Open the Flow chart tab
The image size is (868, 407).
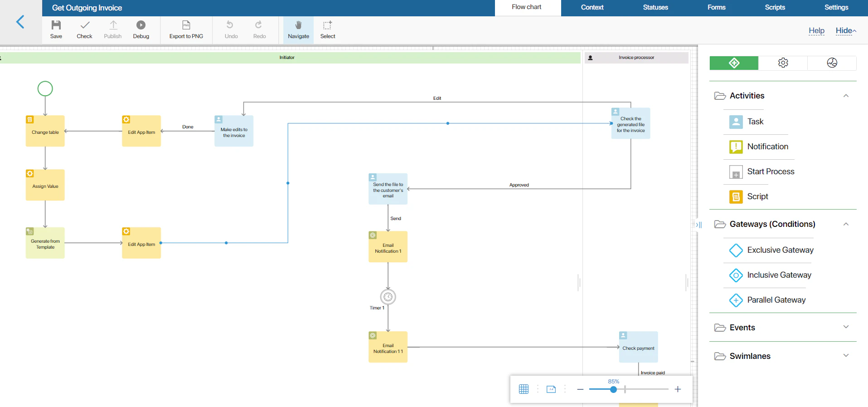(x=527, y=7)
